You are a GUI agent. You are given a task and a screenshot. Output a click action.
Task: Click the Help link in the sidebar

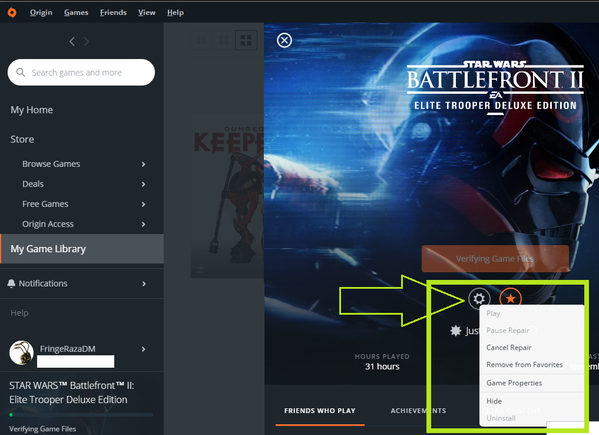[x=19, y=313]
